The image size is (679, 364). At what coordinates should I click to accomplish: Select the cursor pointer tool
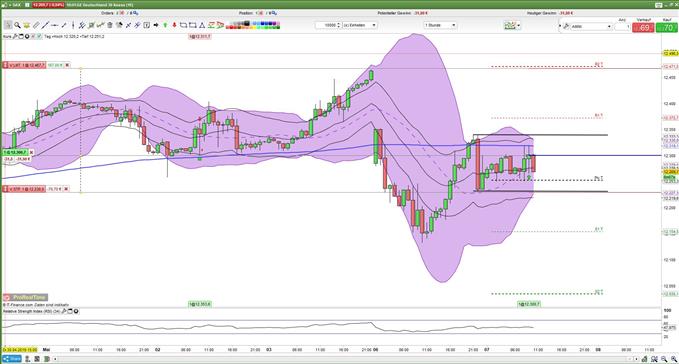pos(7,25)
